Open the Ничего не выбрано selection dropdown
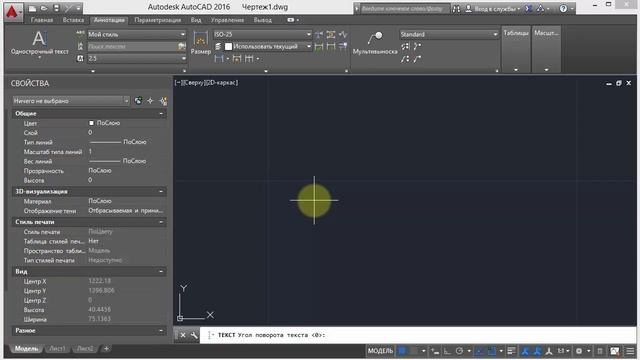640x360 pixels. pyautogui.click(x=71, y=101)
